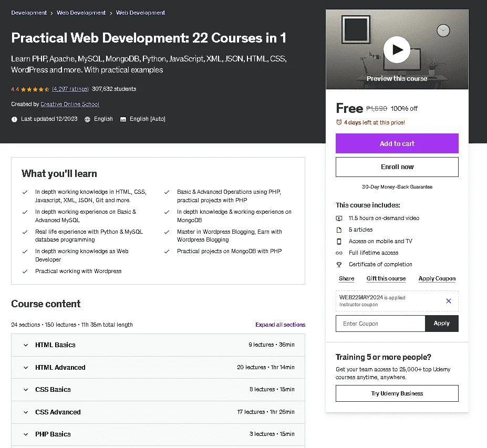Click checkmark beside MongoDB with PHP projects
The width and height of the screenshot is (487, 448).
tap(167, 252)
